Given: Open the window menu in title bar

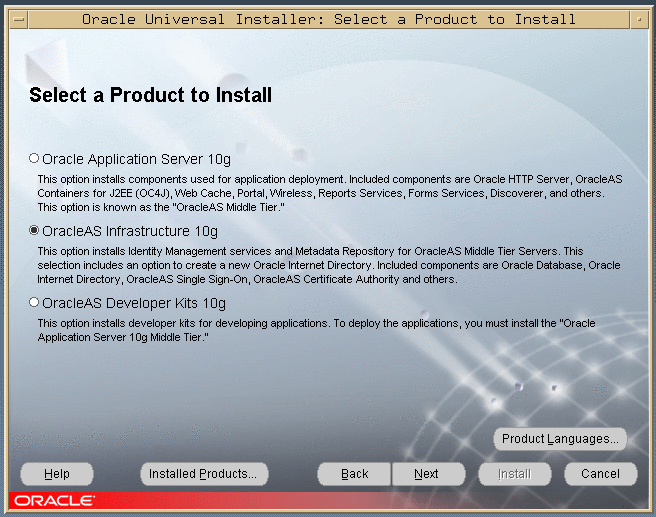Looking at the screenshot, I should 19,19.
